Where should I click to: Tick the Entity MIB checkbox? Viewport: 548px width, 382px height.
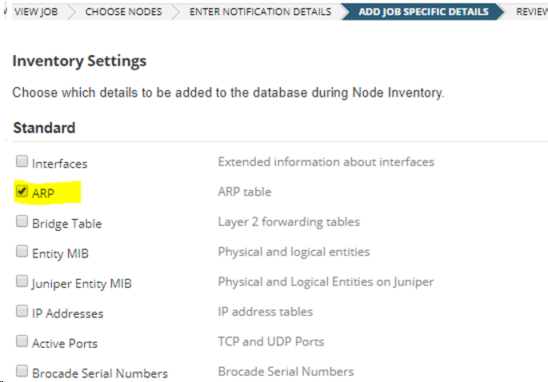[x=22, y=251]
